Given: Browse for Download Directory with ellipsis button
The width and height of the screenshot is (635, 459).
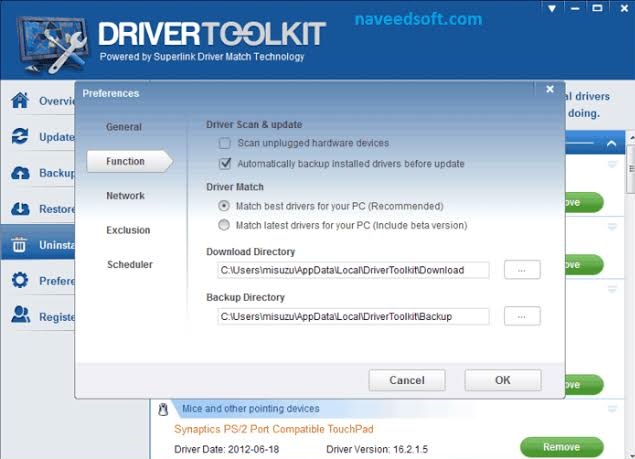Looking at the screenshot, I should [522, 270].
